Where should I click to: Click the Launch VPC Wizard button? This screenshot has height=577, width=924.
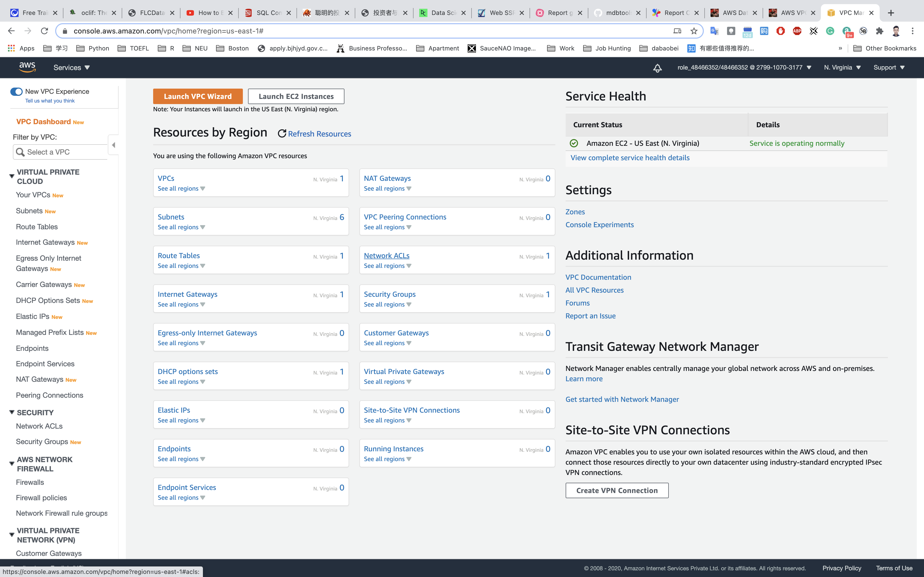pyautogui.click(x=197, y=96)
